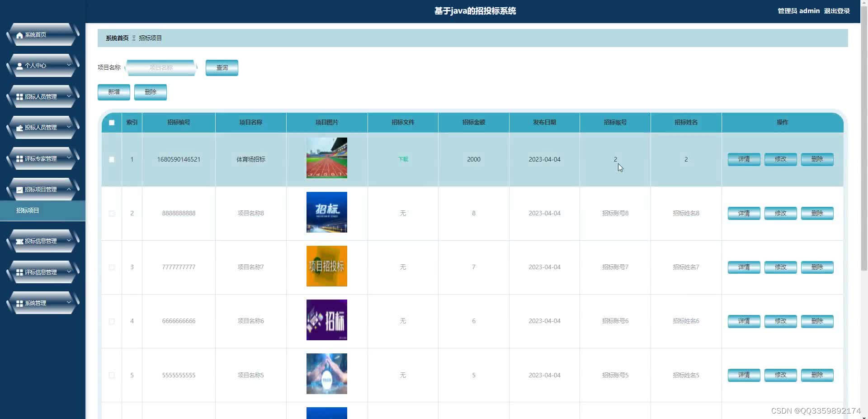The width and height of the screenshot is (868, 419).
Task: Click the user icon beside 个人中心
Action: 19,66
